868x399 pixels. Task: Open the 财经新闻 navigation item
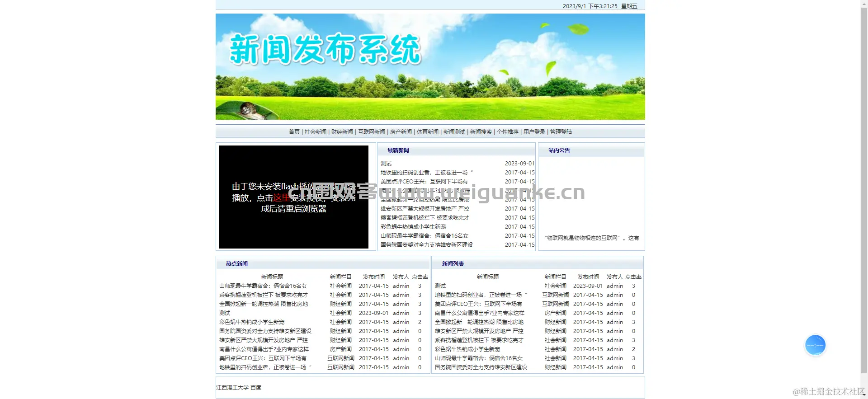click(x=342, y=132)
